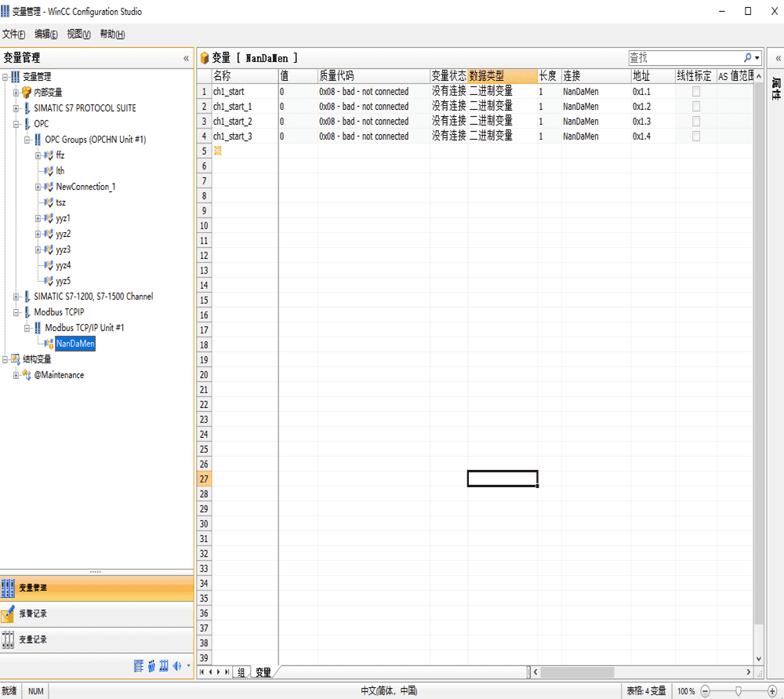Click the 数据类型 column header
This screenshot has height=699, width=784.
[x=502, y=76]
